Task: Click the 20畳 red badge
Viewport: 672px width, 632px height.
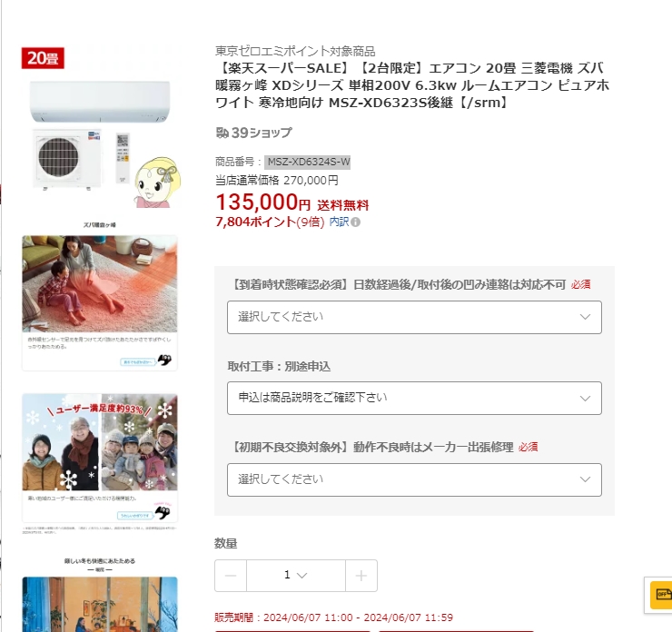Action: (43, 58)
